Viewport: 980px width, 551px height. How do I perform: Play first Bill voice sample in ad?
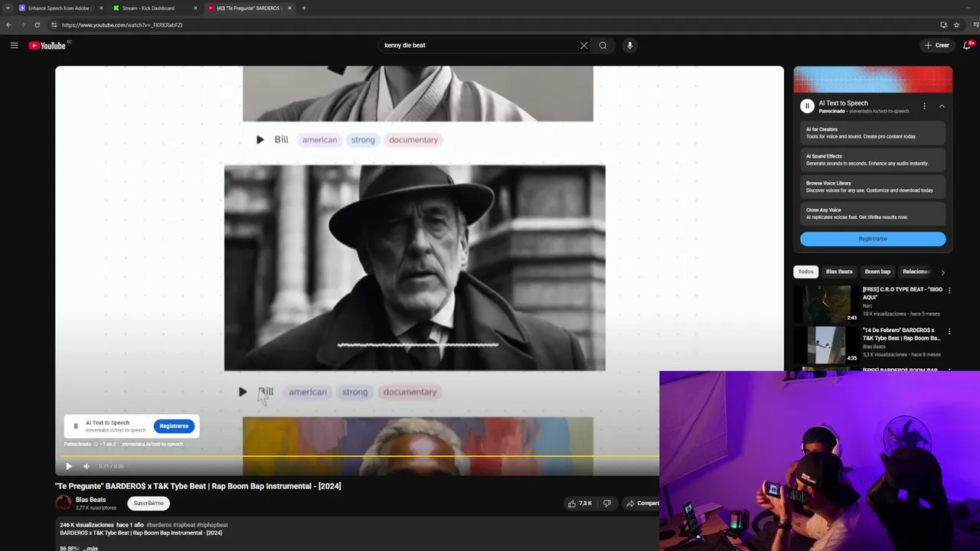point(260,140)
